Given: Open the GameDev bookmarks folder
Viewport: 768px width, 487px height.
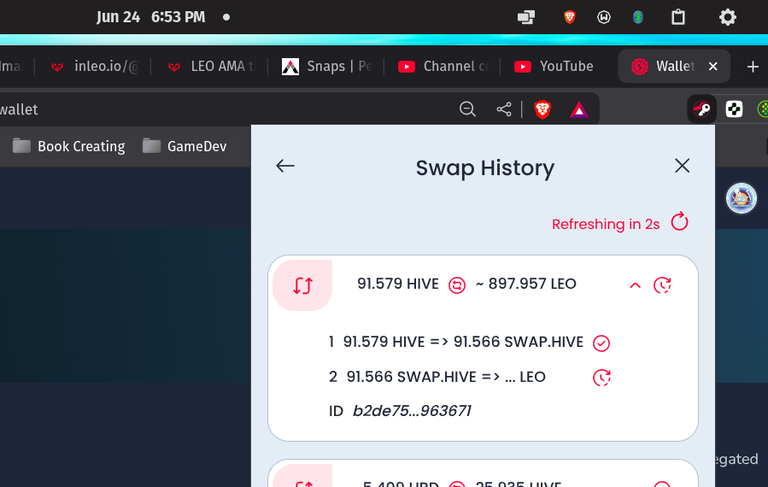Looking at the screenshot, I should (185, 146).
